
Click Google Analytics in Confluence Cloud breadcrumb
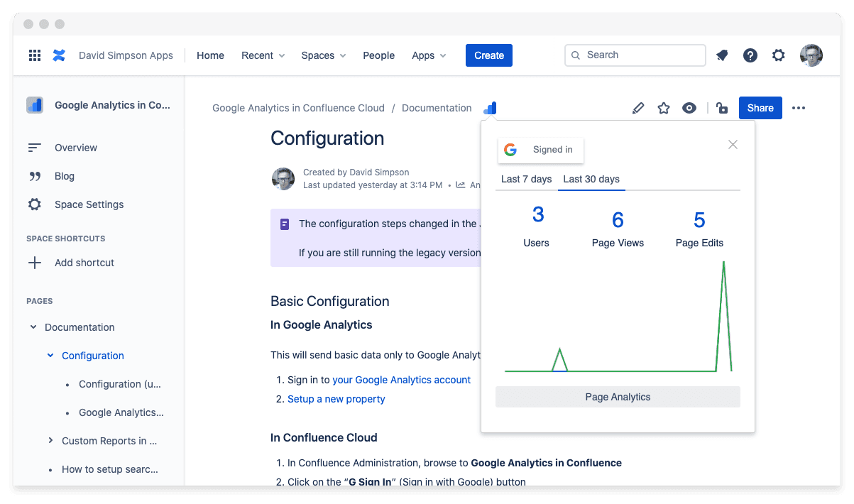(298, 108)
